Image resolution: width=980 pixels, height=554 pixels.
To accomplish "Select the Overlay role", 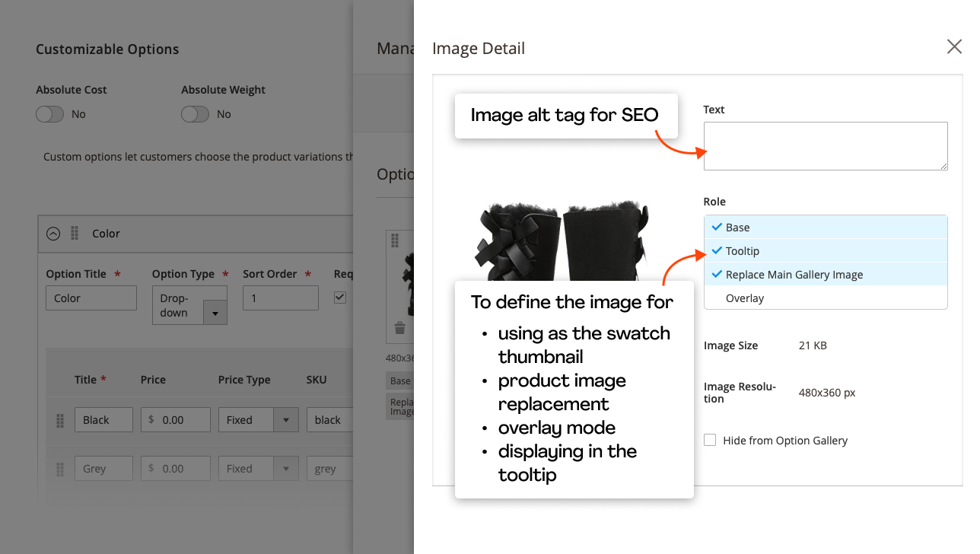I will [x=744, y=298].
